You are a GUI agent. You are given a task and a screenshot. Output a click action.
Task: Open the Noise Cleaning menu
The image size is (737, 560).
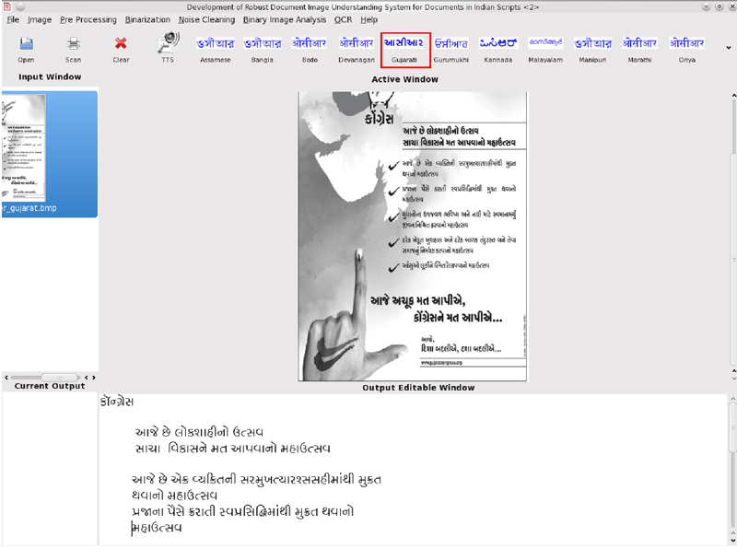tap(214, 19)
